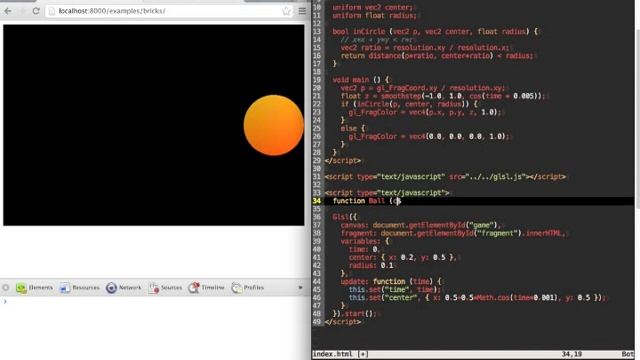Click the 'time: 0,' line
The width and height of the screenshot is (640, 360).
[364, 249]
